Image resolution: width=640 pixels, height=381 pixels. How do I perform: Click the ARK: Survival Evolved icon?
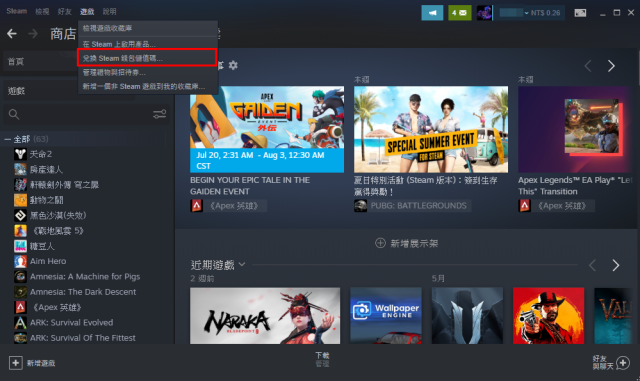[x=20, y=323]
